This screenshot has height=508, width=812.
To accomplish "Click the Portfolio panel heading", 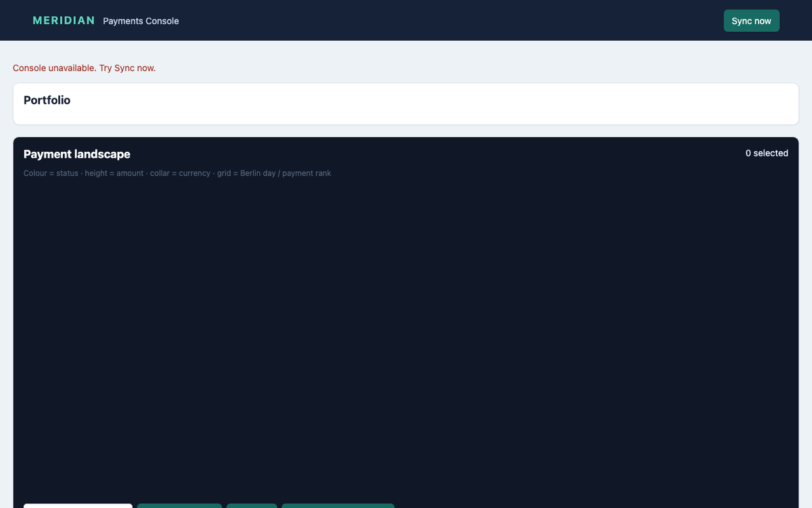I will point(47,100).
